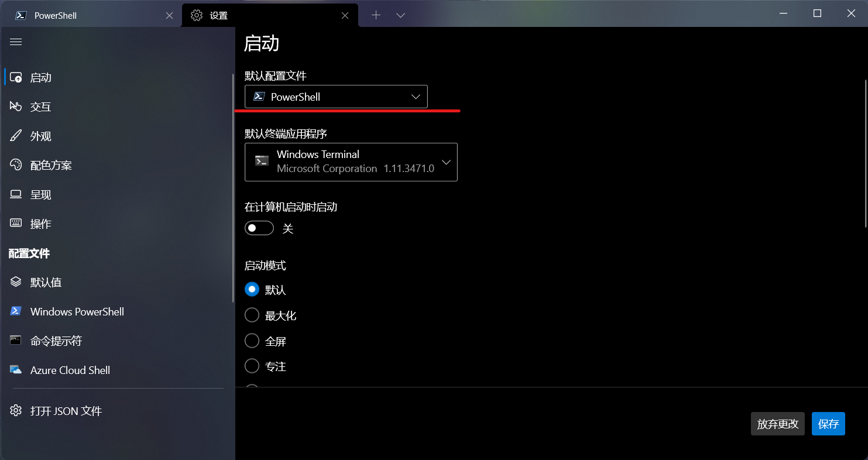Click the Interaction (交互) cursor icon

tap(16, 107)
